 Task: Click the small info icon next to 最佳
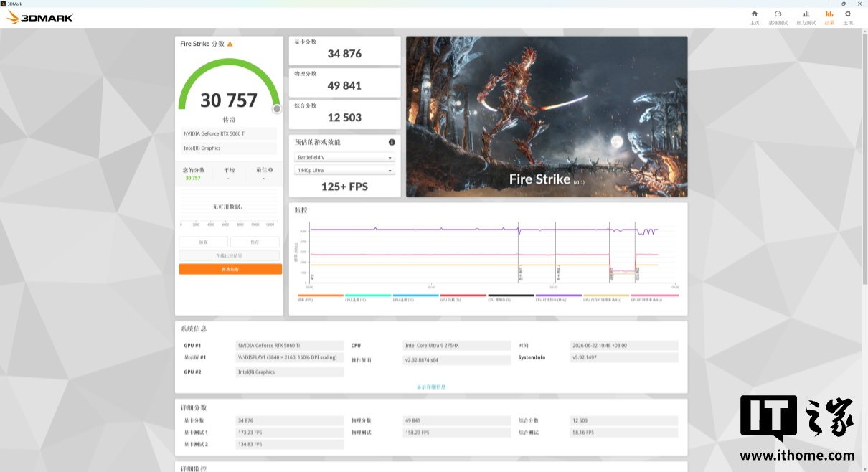[270, 170]
